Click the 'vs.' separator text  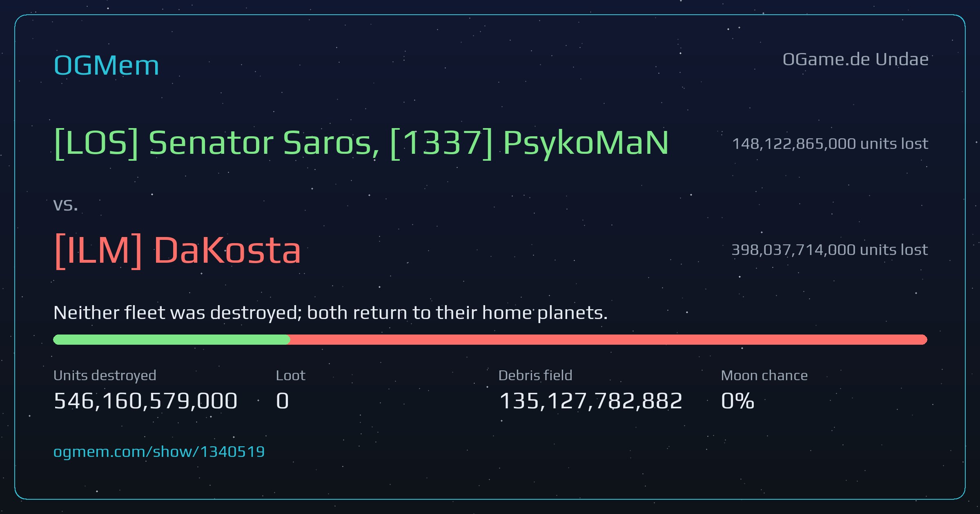pos(65,205)
